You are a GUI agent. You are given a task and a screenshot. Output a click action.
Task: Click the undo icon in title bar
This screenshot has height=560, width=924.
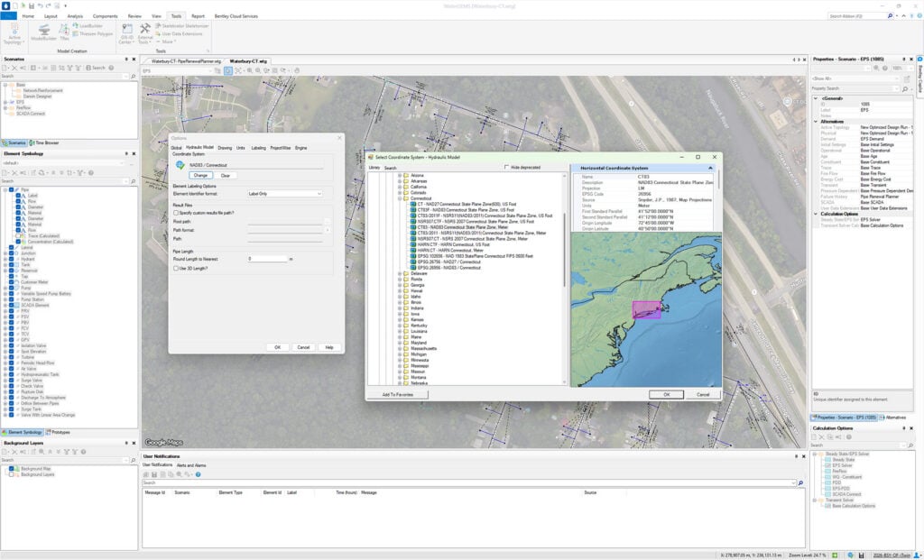40,5
